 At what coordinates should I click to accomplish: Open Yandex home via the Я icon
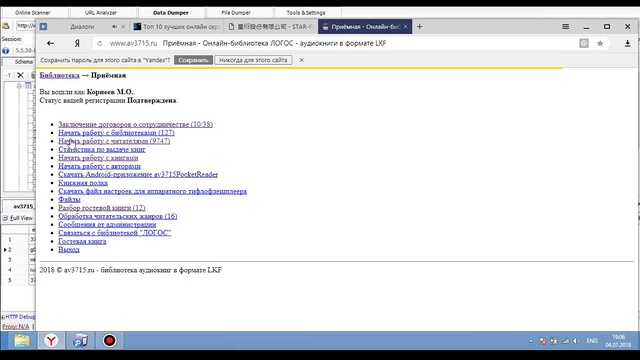tap(77, 43)
